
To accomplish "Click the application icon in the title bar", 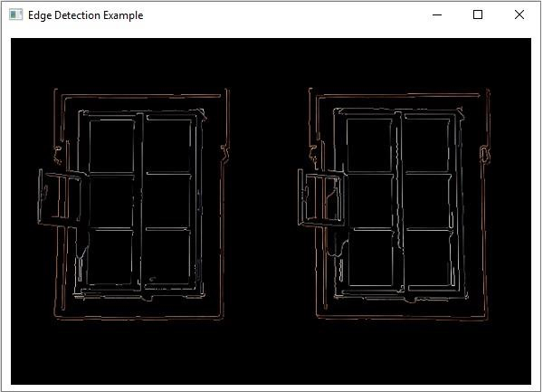I will pos(15,14).
